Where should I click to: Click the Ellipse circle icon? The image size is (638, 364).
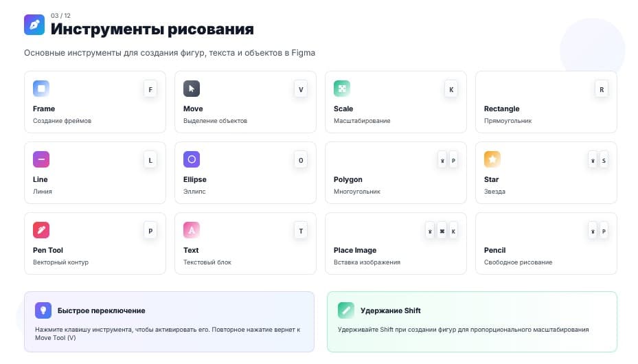point(192,159)
